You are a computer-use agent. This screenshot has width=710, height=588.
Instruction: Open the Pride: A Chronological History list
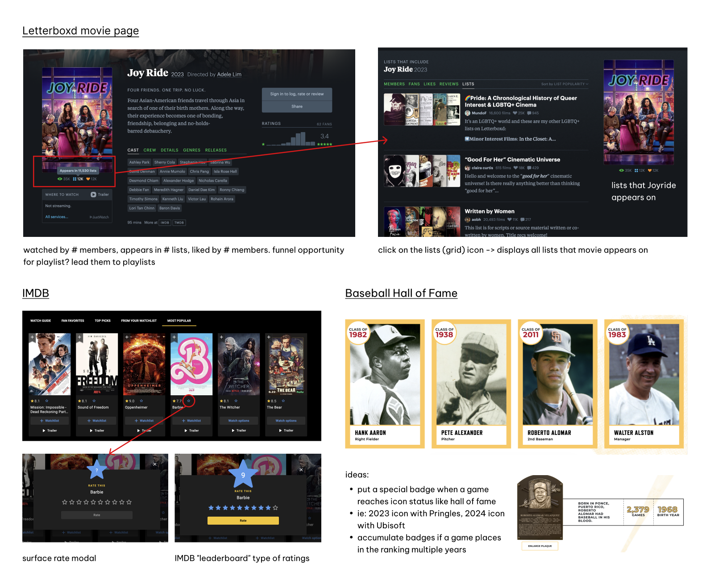point(521,101)
